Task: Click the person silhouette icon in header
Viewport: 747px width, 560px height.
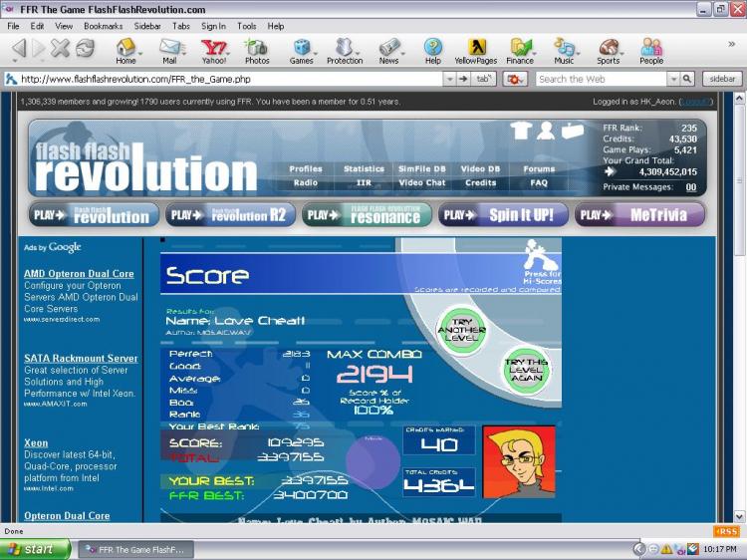Action: point(546,130)
